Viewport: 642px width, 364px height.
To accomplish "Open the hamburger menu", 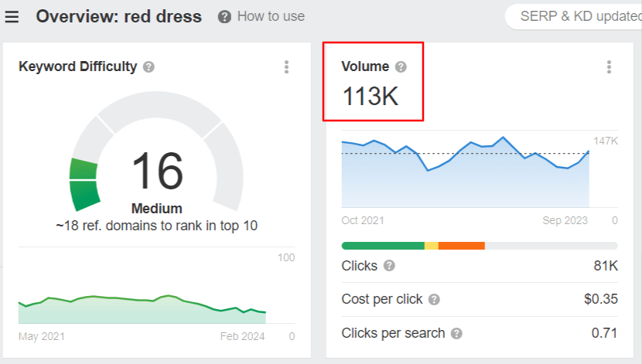I will click(x=12, y=17).
